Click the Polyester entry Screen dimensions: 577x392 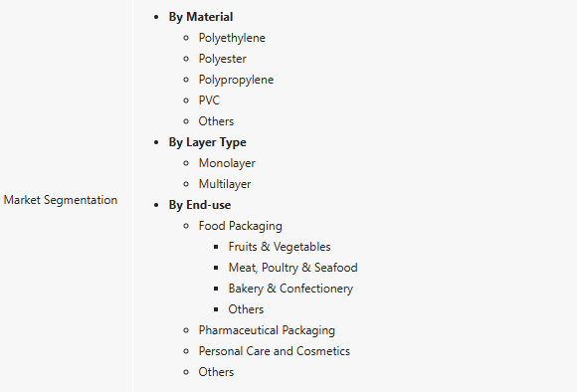pyautogui.click(x=222, y=59)
